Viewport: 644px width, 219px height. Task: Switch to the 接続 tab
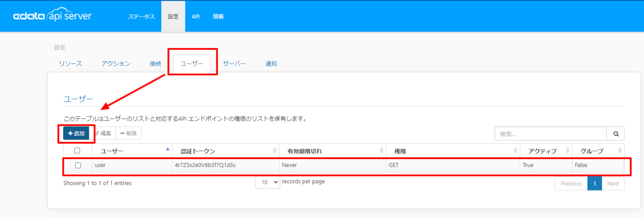[155, 64]
